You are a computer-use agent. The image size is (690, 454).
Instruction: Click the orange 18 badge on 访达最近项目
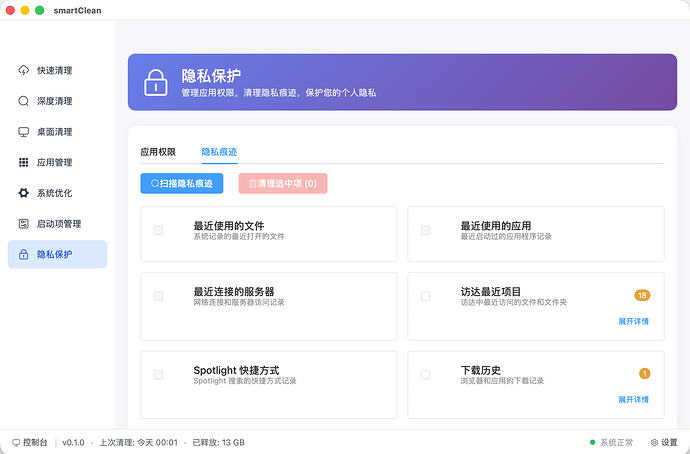642,295
